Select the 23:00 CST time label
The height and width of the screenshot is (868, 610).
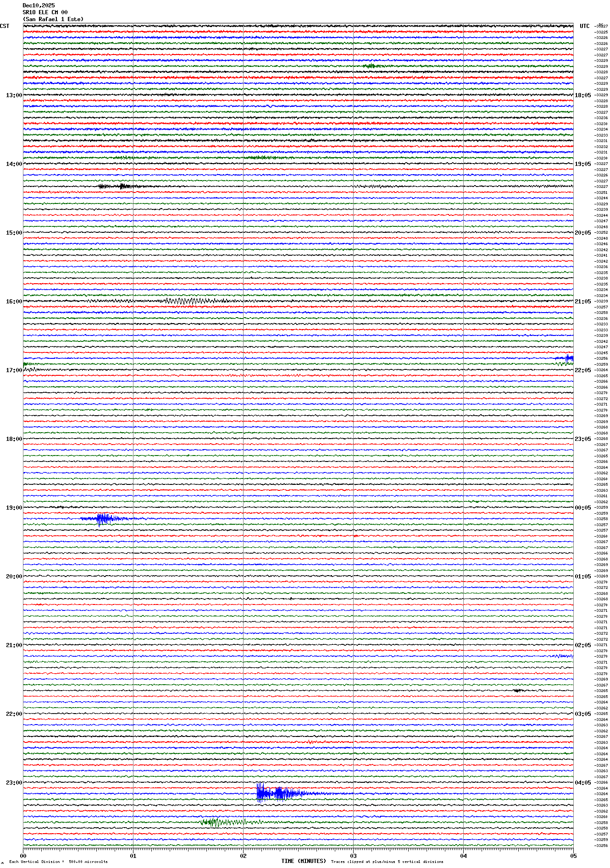coord(14,783)
